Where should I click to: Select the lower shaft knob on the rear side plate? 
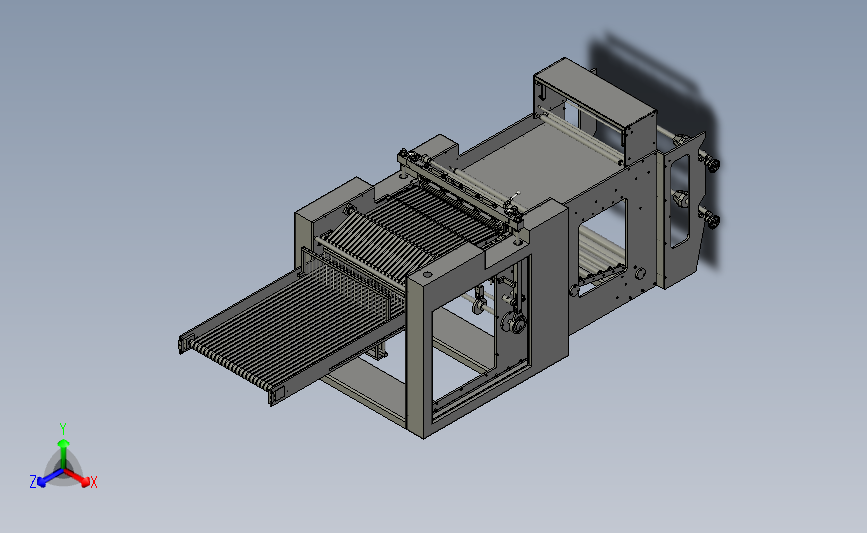pos(711,221)
